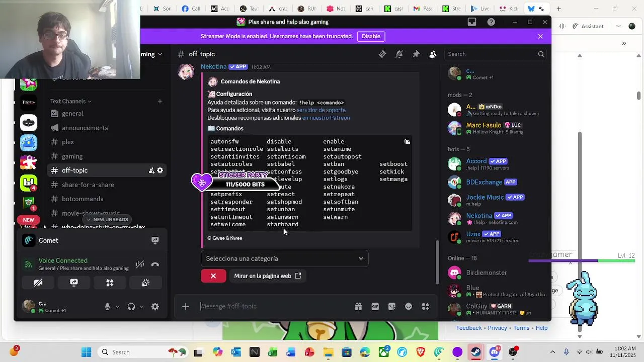The image size is (644, 362).
Task: Expand microphone input options arrow
Action: (118, 307)
